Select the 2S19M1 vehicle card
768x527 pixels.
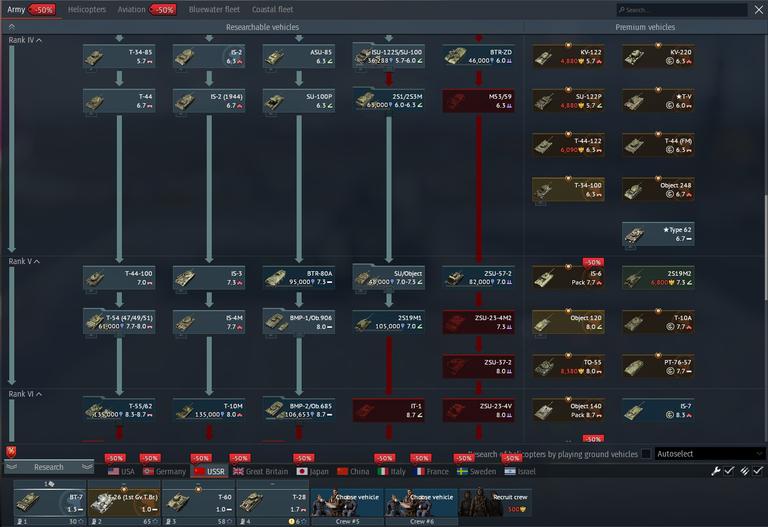388,322
